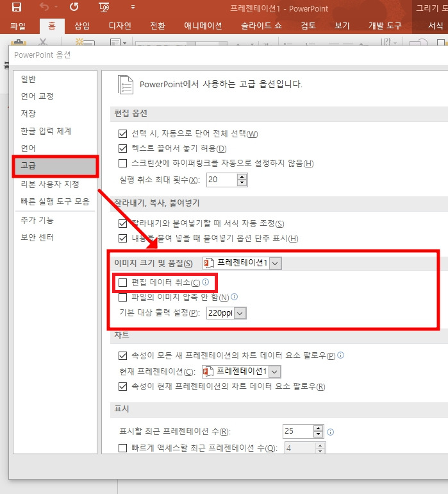This screenshot has height=494, width=448.
Task: Select 일반 options category
Action: pos(55,79)
